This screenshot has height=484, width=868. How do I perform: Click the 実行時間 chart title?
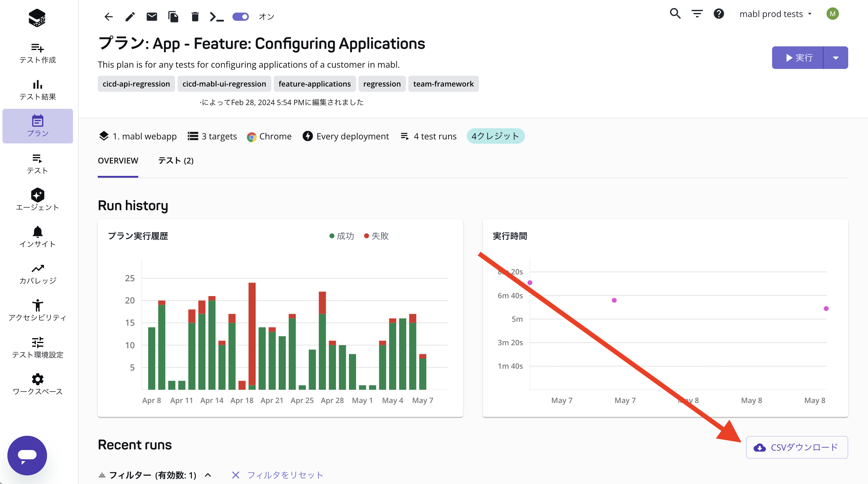click(x=509, y=236)
